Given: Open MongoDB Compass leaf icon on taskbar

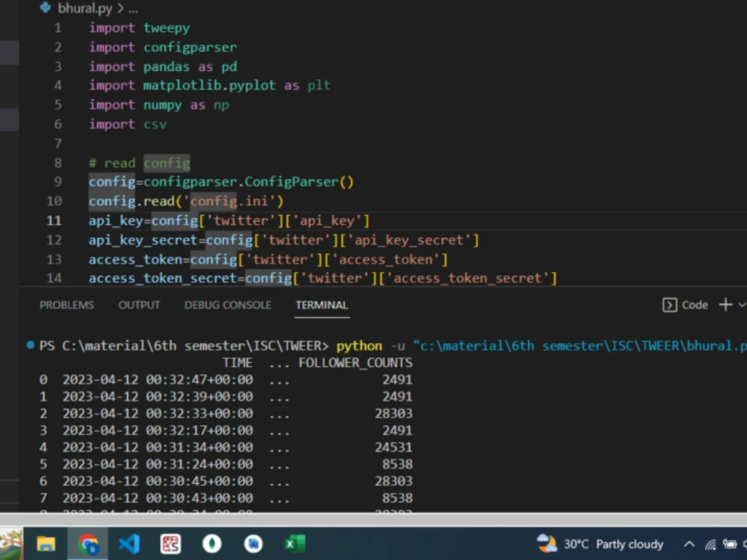Looking at the screenshot, I should [212, 544].
